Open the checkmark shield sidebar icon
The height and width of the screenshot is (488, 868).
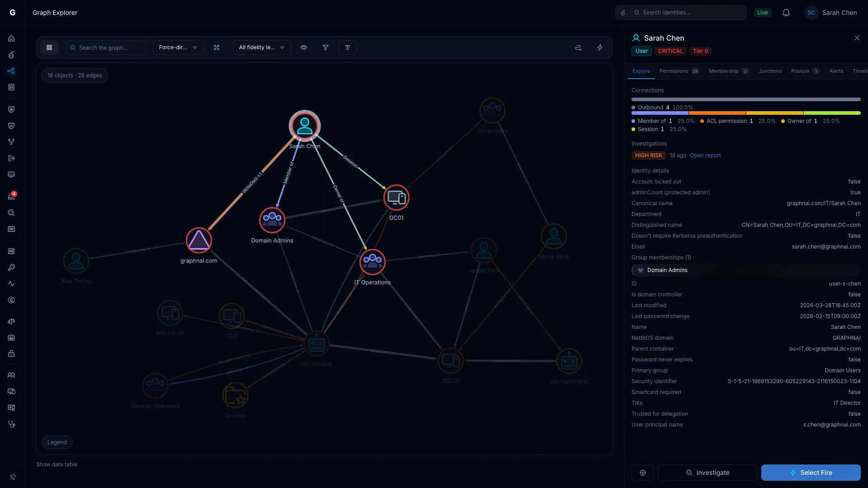[11, 126]
